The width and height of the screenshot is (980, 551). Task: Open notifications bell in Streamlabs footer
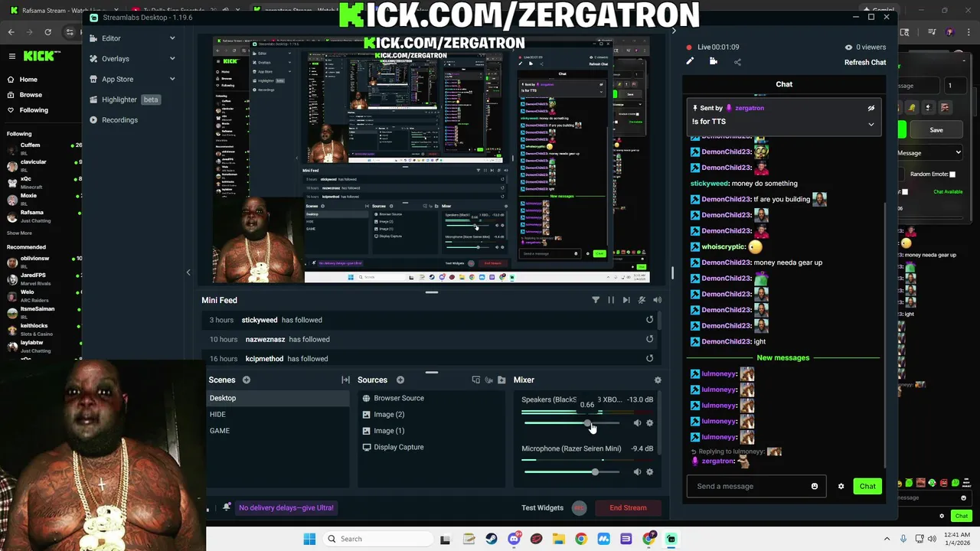click(x=227, y=507)
